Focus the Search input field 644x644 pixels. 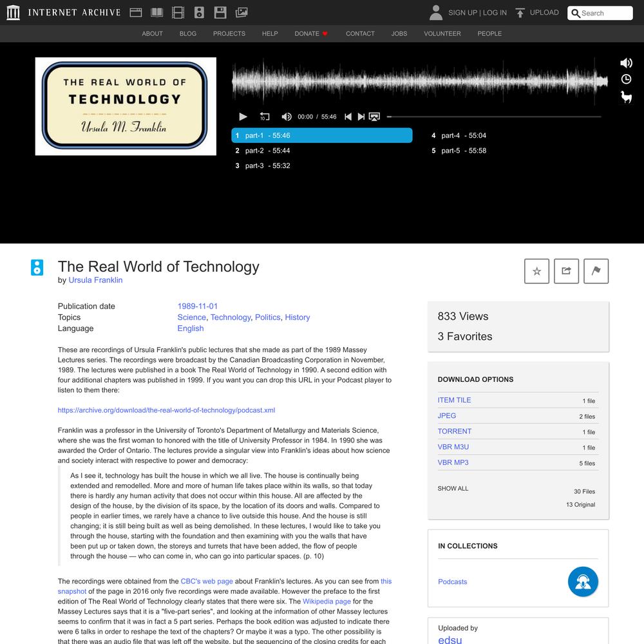[600, 13]
